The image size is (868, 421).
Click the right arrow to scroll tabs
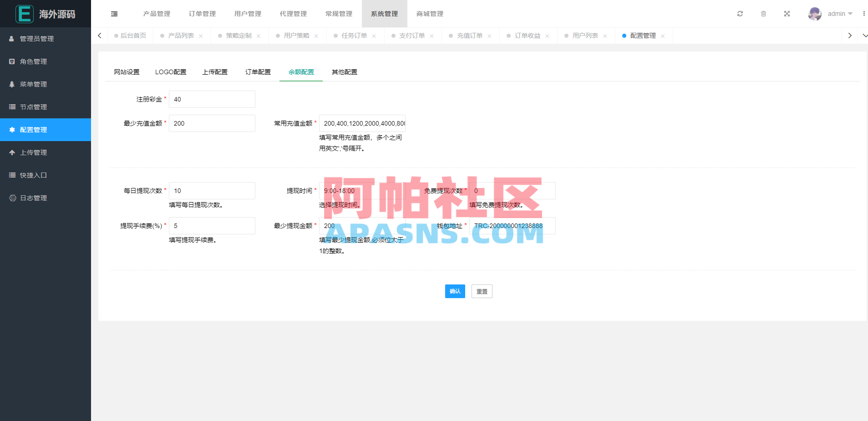[x=850, y=35]
